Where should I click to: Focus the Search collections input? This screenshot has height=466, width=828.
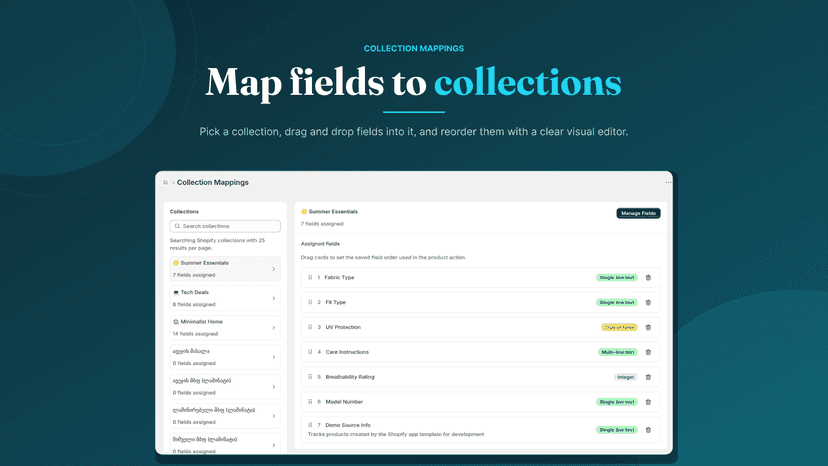coord(225,226)
